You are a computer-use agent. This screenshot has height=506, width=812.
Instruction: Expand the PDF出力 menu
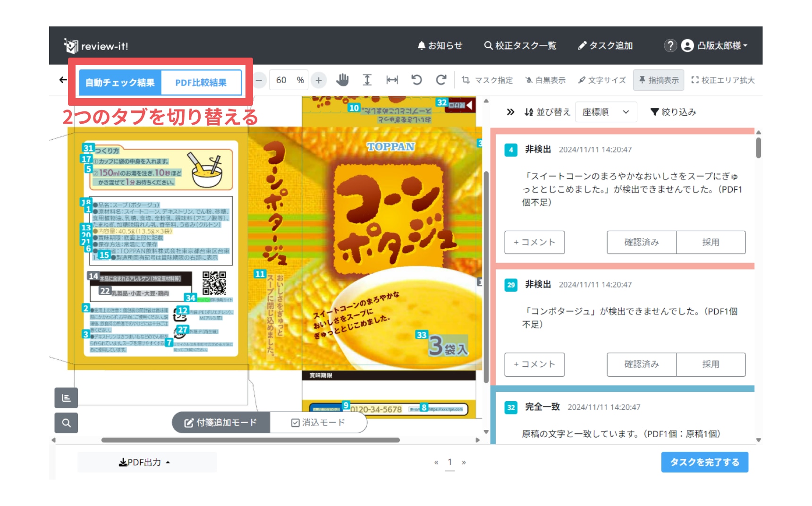pyautogui.click(x=144, y=463)
